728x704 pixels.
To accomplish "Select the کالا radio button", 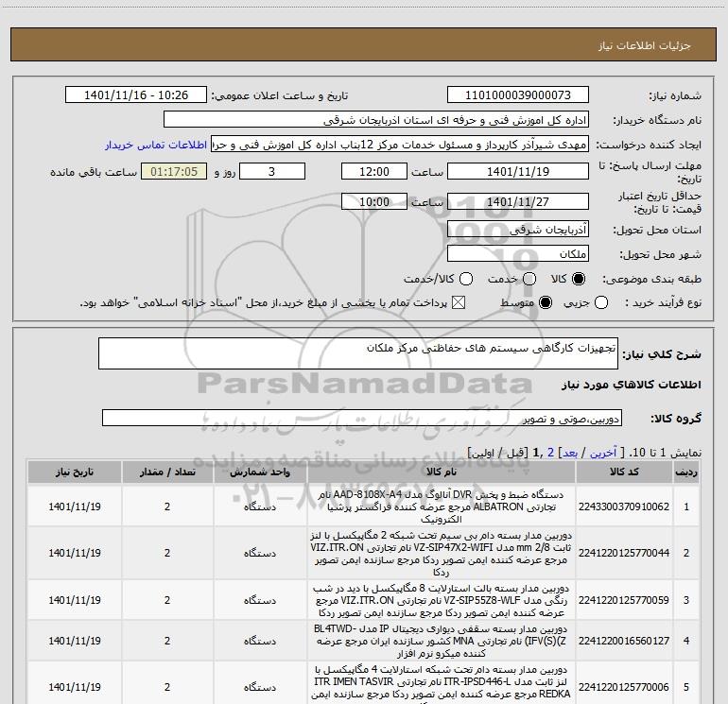I will tap(579, 279).
